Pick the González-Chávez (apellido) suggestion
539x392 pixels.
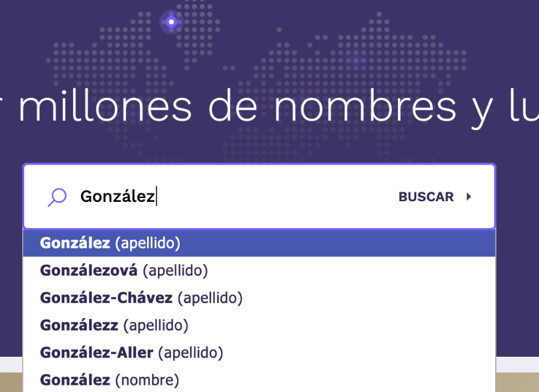pos(141,298)
